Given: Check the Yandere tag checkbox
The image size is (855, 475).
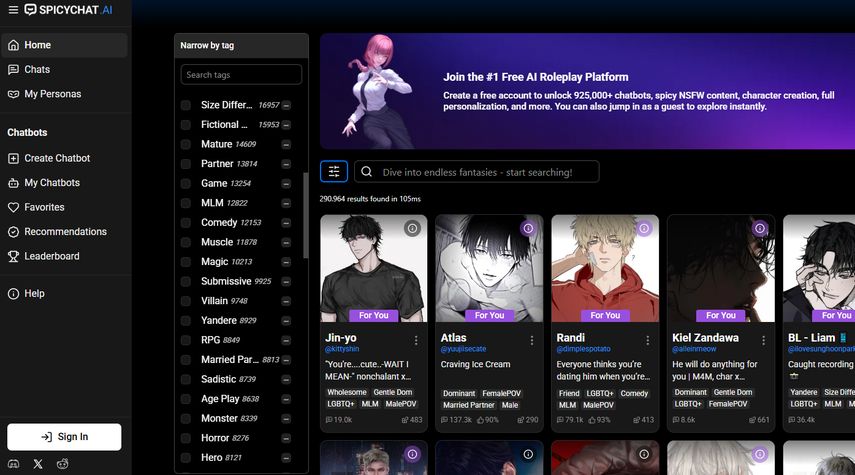Looking at the screenshot, I should (x=186, y=321).
